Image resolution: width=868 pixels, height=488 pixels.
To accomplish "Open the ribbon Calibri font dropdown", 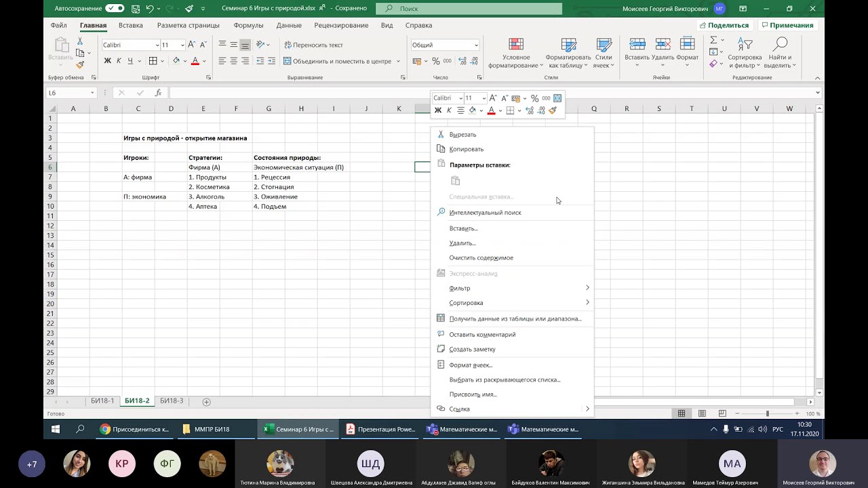I will pos(157,45).
